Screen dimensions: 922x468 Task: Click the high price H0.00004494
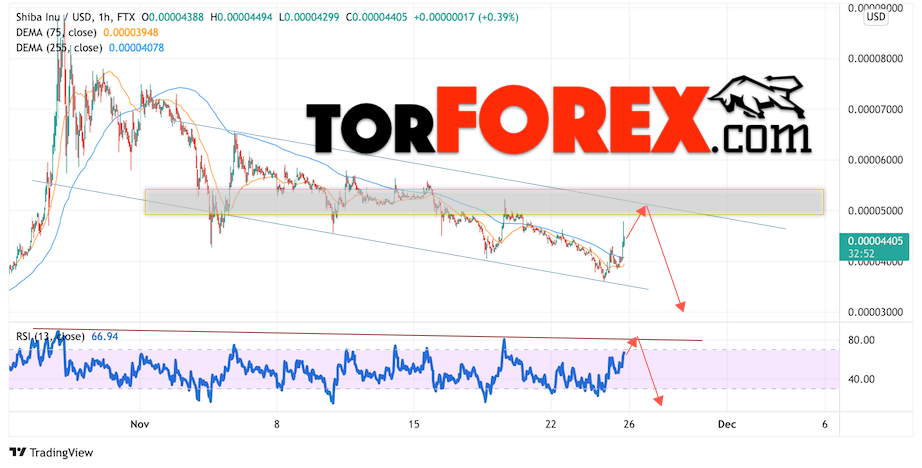click(x=242, y=18)
